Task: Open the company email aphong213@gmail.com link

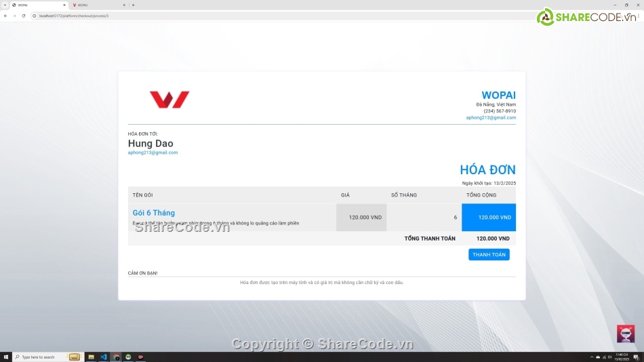Action: coord(491,117)
